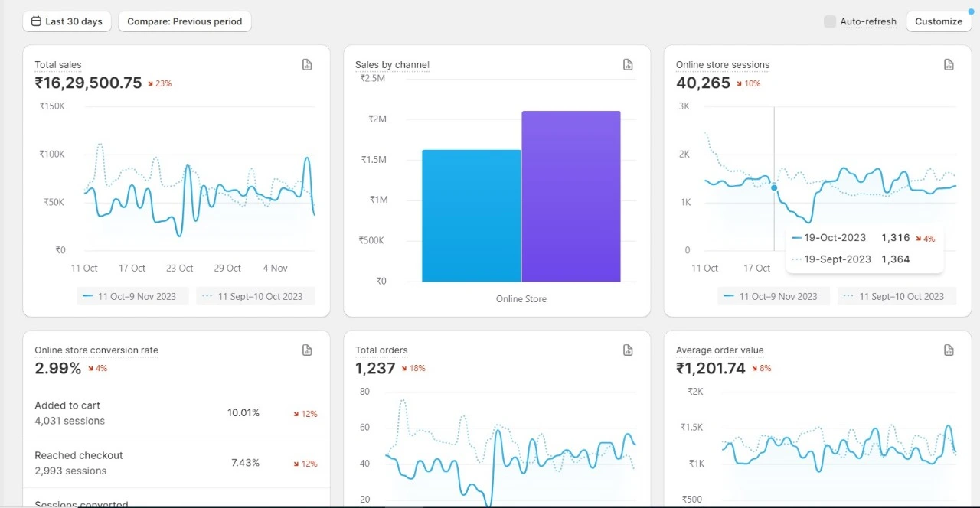Open the Total sales title link
This screenshot has width=980, height=508.
[x=58, y=65]
